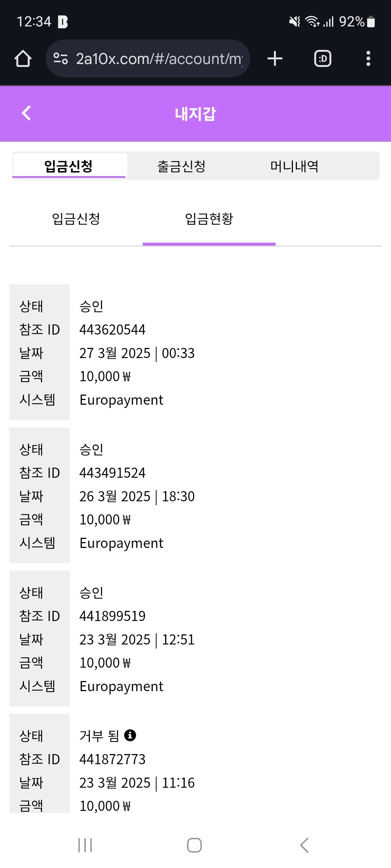Tap the browser home icon
The image size is (391, 868).
click(23, 59)
